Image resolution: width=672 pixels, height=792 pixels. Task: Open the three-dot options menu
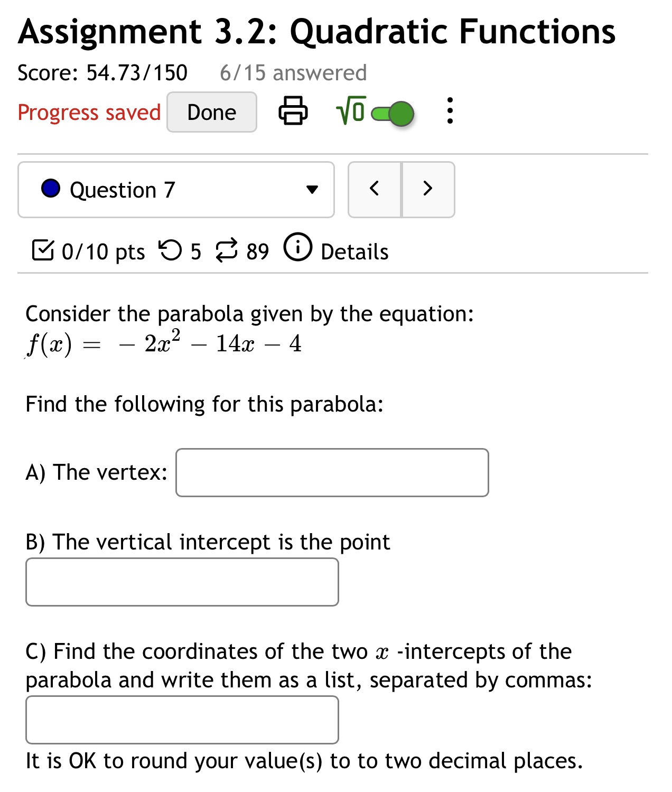[x=450, y=113]
